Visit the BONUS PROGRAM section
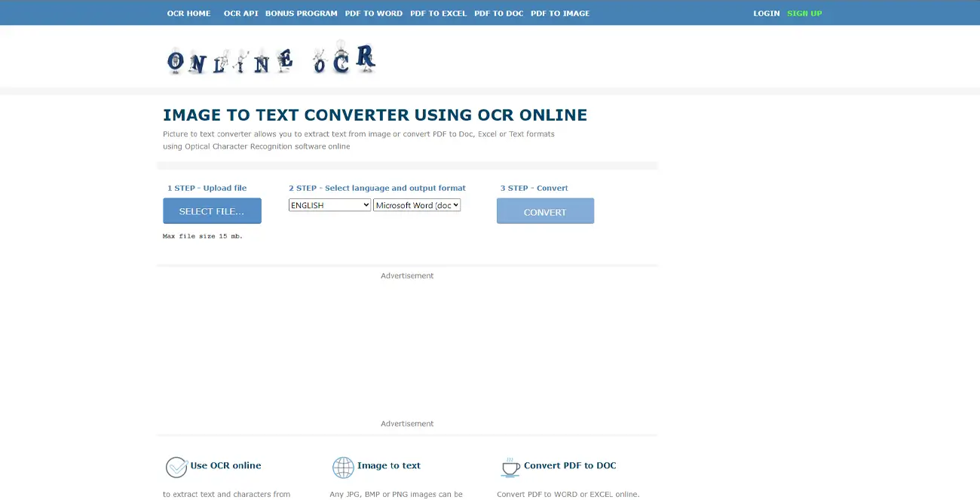Image resolution: width=980 pixels, height=500 pixels. 302,13
